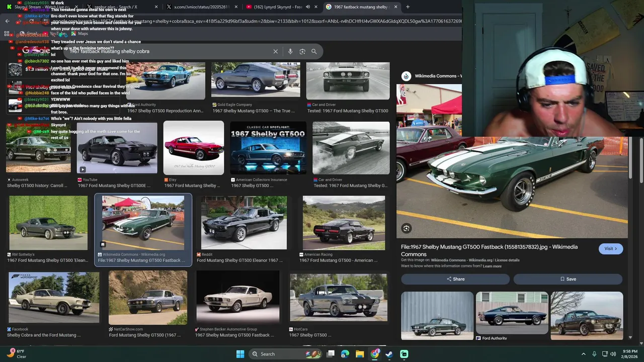This screenshot has width=644, height=362.
Task: Start voice search with microphone icon
Action: click(290, 51)
